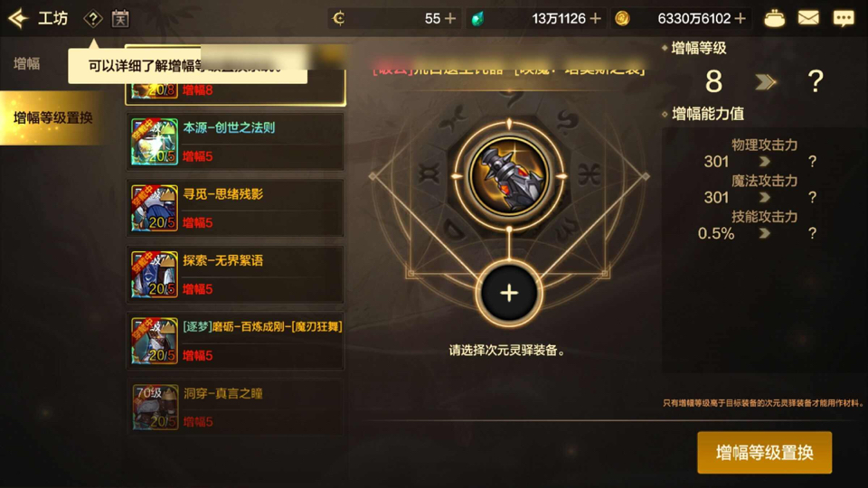
Task: Select 洞穿-真言之瞳 equipment entry
Action: click(x=236, y=408)
